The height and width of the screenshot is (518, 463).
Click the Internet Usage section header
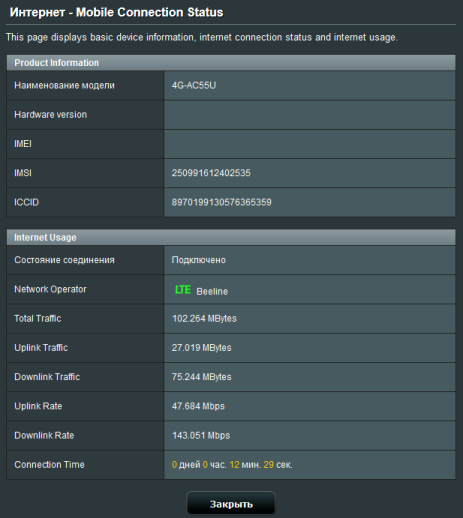pyautogui.click(x=231, y=237)
